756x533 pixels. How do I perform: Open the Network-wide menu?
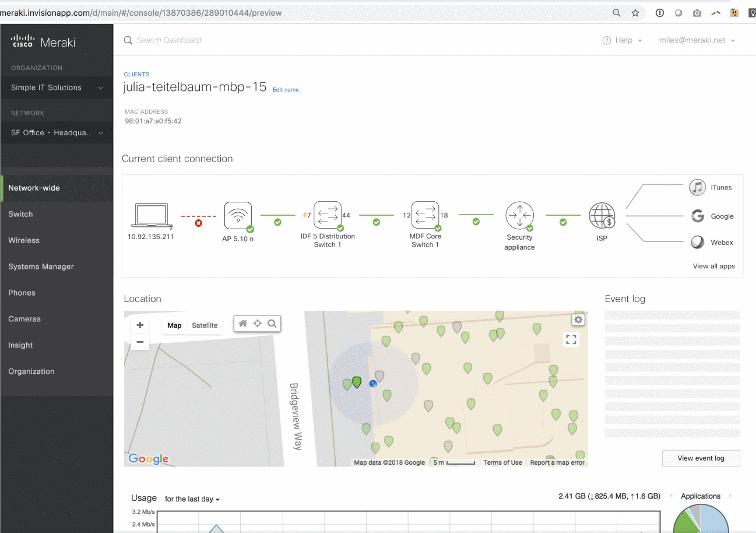pos(57,188)
